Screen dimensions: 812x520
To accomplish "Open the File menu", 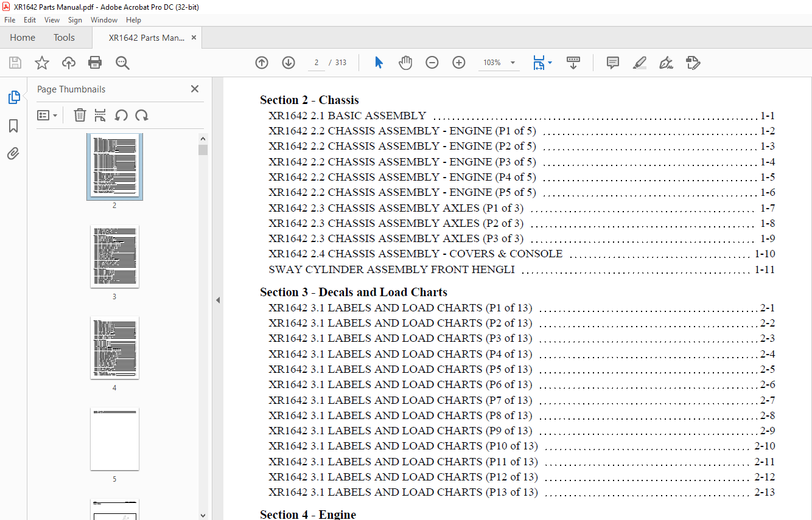I will point(10,20).
